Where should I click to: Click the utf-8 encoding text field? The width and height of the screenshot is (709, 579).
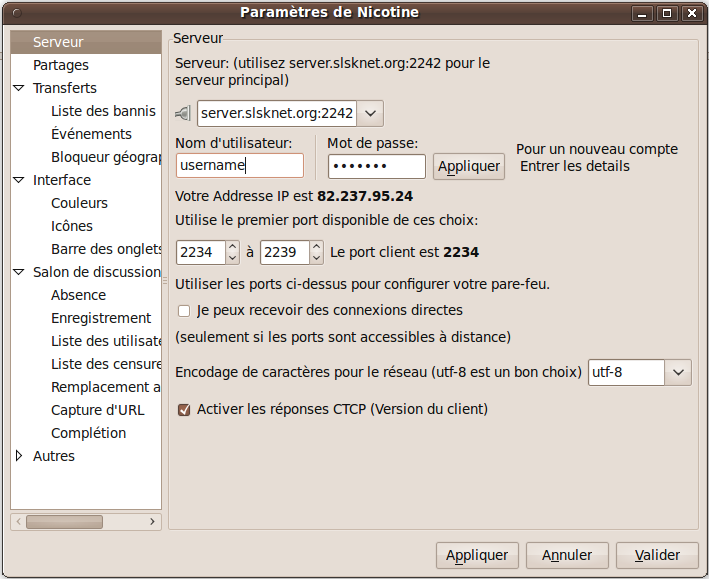(x=626, y=372)
